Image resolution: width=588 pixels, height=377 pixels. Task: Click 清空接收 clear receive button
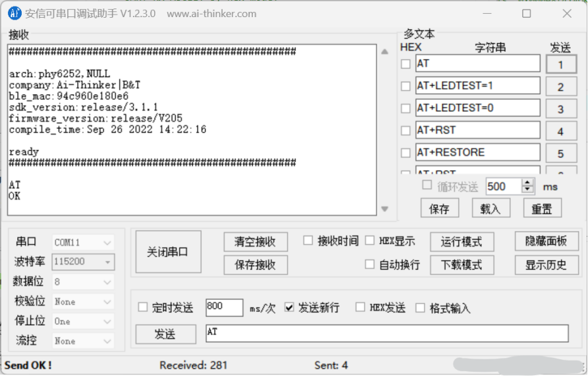pos(255,241)
